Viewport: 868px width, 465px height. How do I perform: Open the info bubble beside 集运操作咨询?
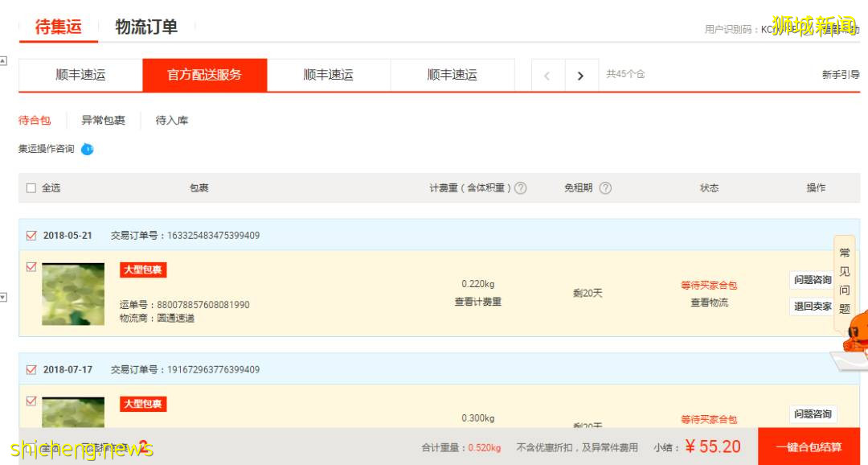click(88, 148)
